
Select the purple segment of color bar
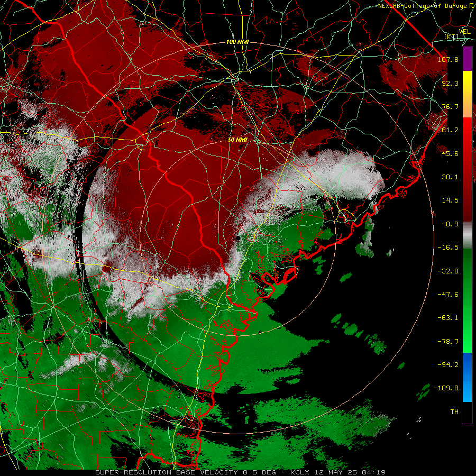(467, 59)
